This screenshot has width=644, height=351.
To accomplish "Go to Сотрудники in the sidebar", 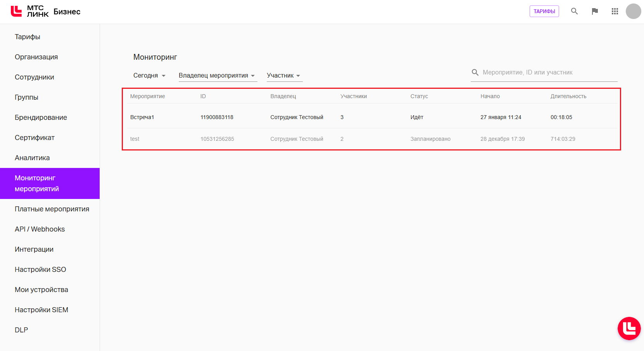I will click(35, 77).
